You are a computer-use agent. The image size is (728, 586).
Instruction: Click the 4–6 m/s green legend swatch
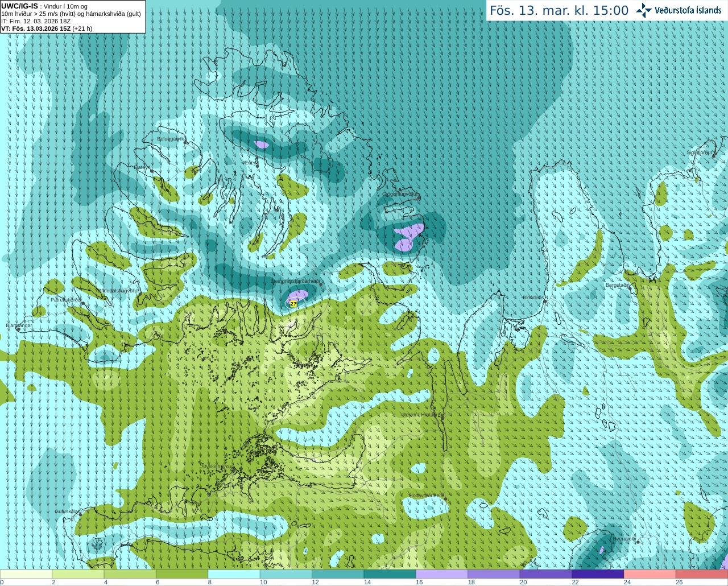pyautogui.click(x=130, y=574)
